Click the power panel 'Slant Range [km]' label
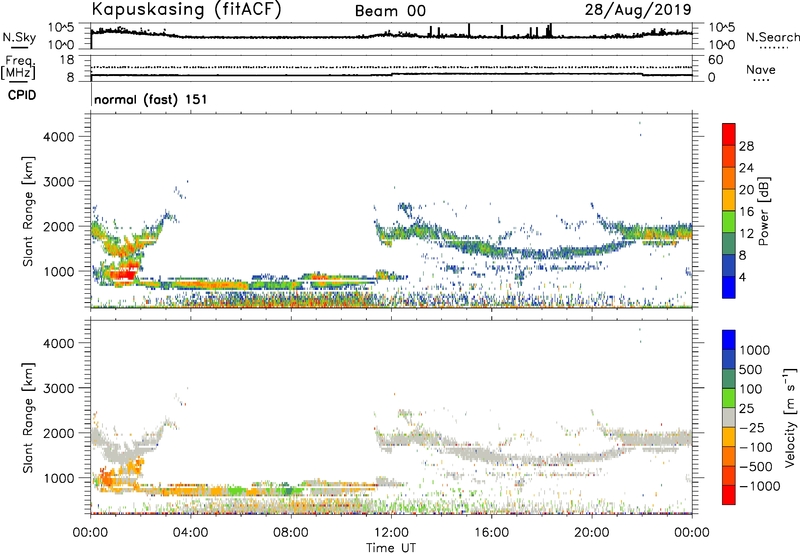The image size is (800, 554). (x=28, y=211)
